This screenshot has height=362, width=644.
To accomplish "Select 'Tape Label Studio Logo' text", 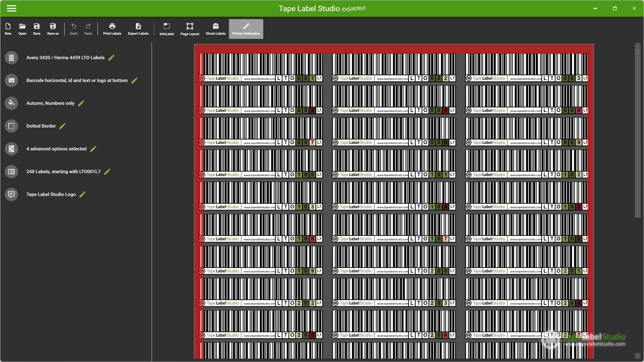I will (51, 194).
